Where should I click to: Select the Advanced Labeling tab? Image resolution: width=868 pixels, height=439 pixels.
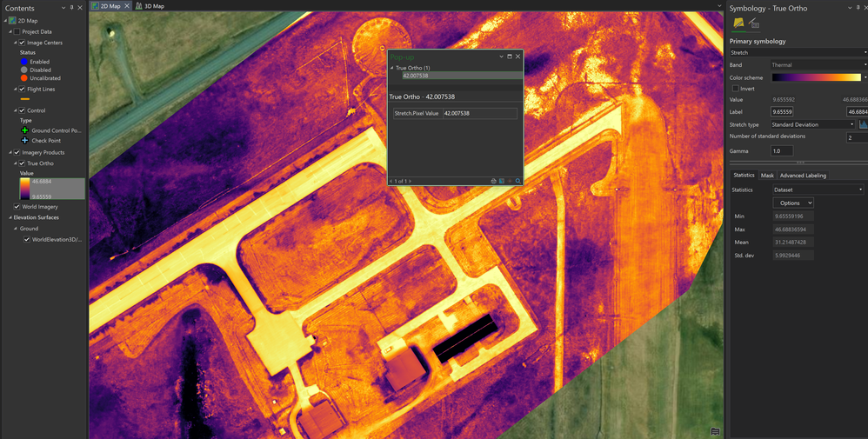point(803,176)
